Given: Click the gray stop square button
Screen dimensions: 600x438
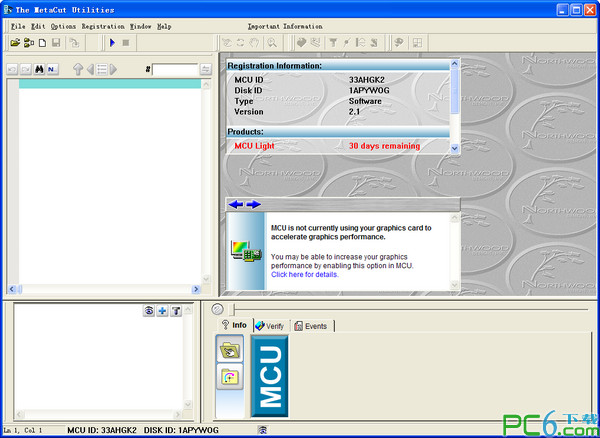Looking at the screenshot, I should 126,43.
